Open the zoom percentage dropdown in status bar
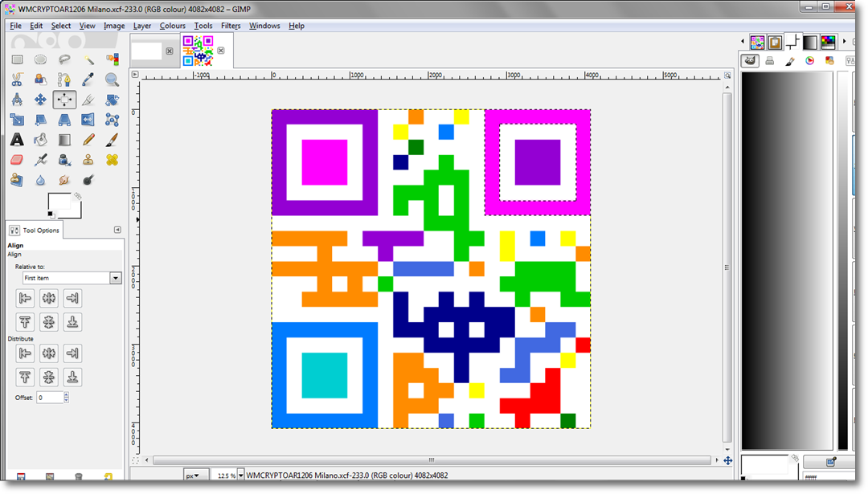This screenshot has width=868, height=494. (x=241, y=476)
